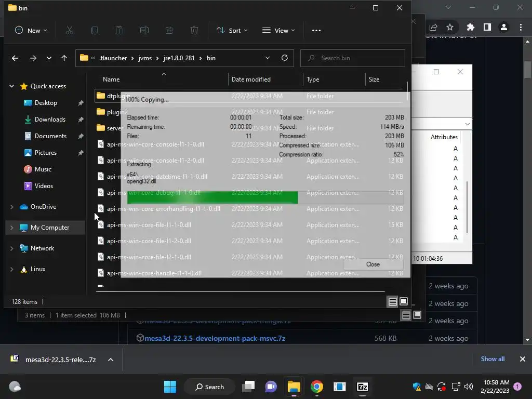Viewport: 532px width, 399px height.
Task: Click the taskbar Search box
Action: click(x=209, y=387)
